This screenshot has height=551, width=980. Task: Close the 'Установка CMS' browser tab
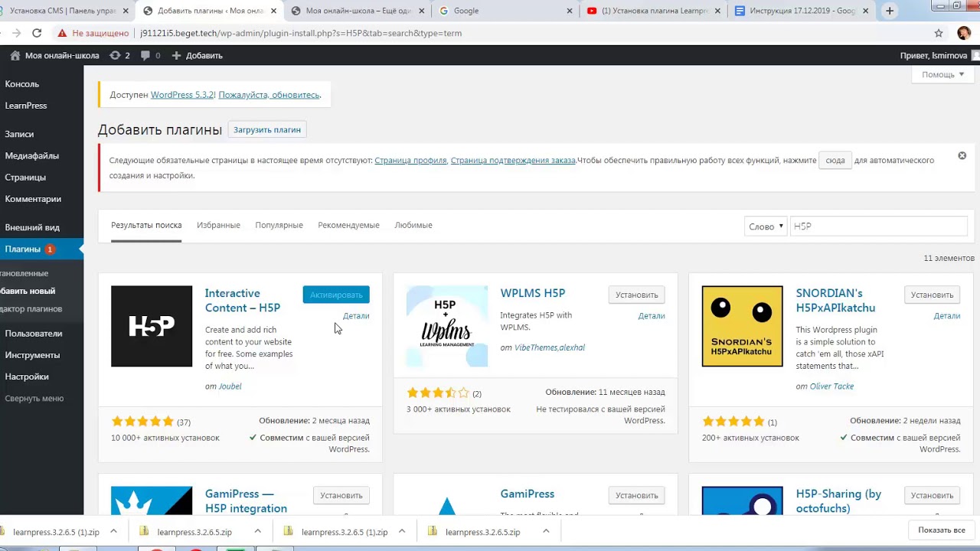(126, 11)
